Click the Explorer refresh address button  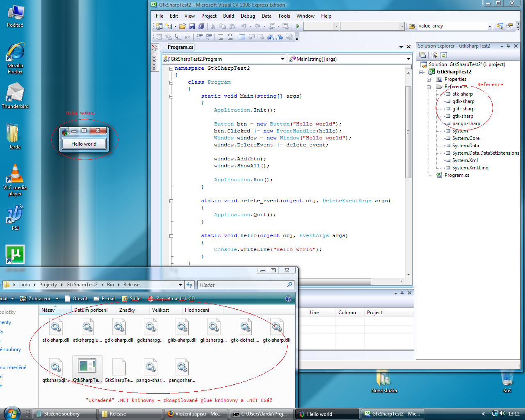(x=189, y=285)
